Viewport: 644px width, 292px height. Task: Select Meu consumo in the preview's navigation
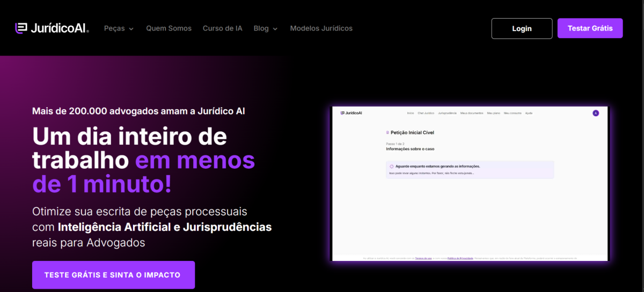tap(513, 113)
